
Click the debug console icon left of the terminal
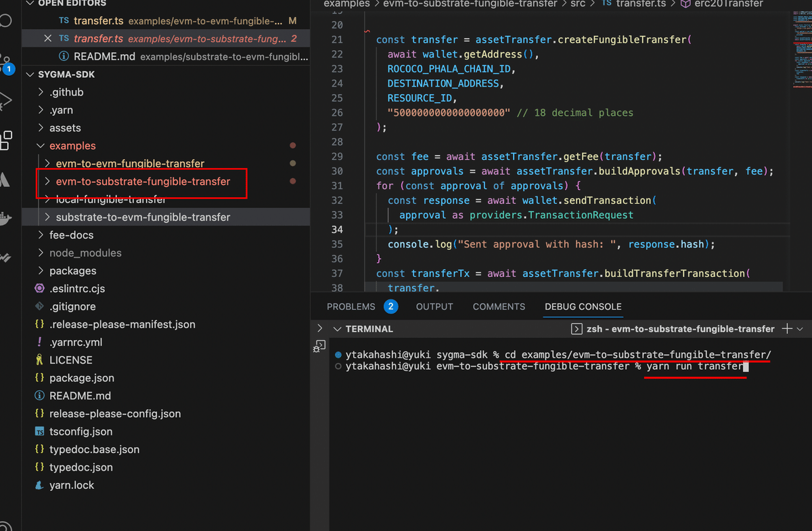(319, 347)
